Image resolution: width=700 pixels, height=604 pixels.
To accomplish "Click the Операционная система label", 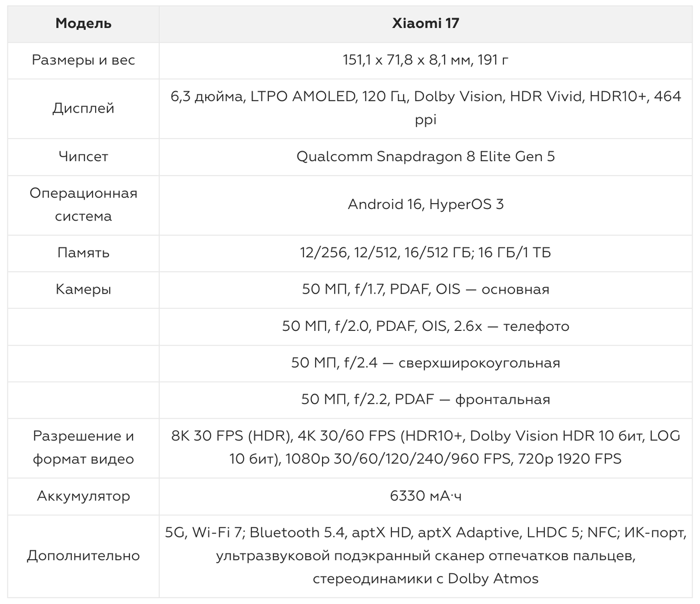I will (83, 204).
